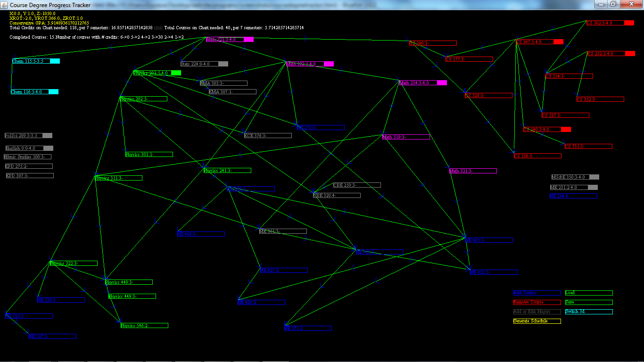Image resolution: width=644 pixels, height=362 pixels.
Task: Select the ME 361 course node
Action: click(x=283, y=231)
